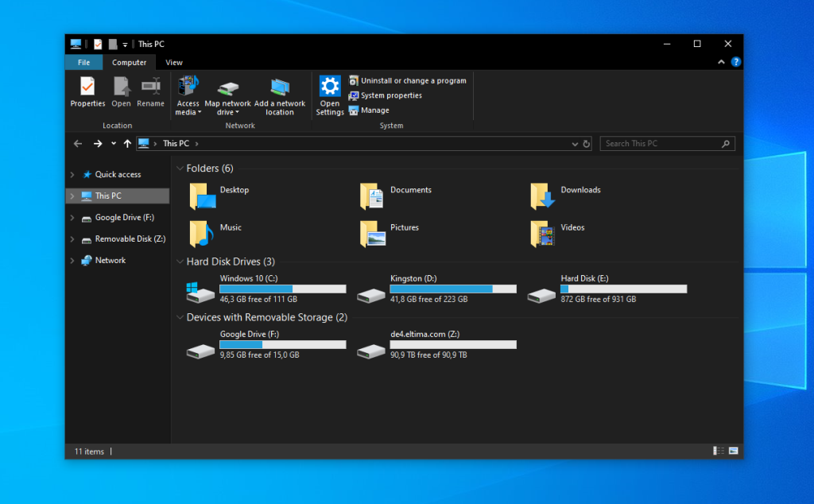This screenshot has height=504, width=814.
Task: Collapse the ribbon with the chevron
Action: click(x=722, y=62)
